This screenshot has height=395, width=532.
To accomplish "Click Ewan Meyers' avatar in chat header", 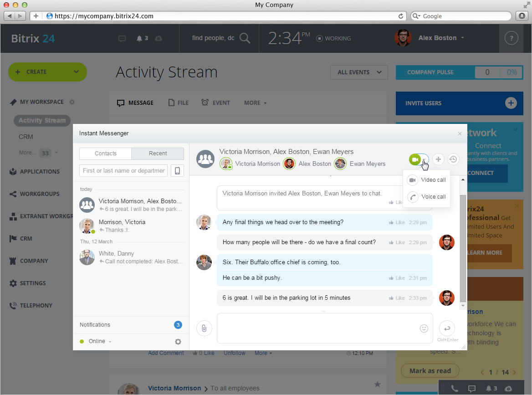I will [x=340, y=164].
